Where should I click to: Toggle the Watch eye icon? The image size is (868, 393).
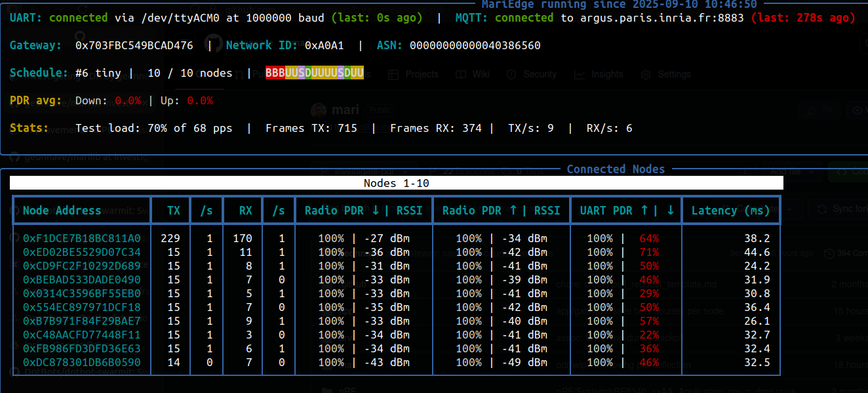point(858,110)
